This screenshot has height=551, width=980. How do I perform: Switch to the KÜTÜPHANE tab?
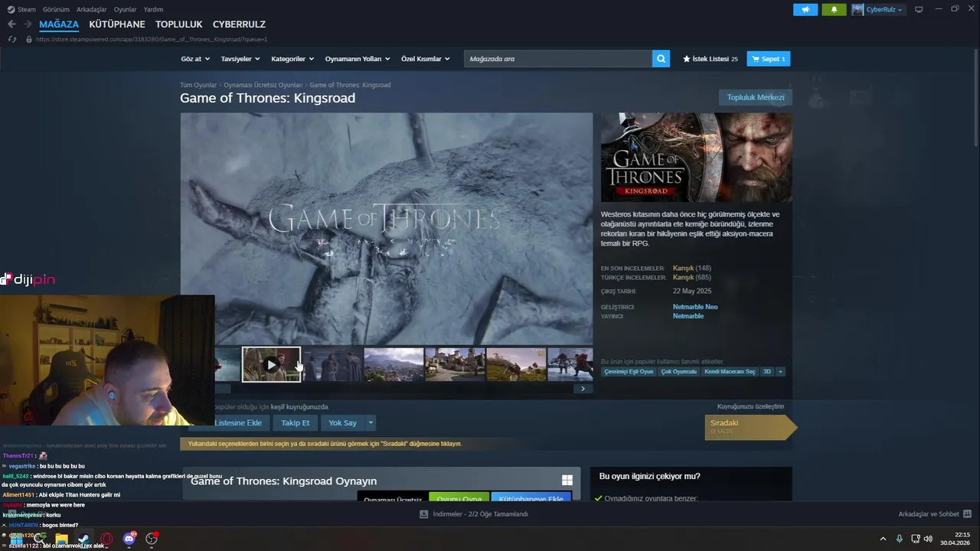(x=117, y=24)
